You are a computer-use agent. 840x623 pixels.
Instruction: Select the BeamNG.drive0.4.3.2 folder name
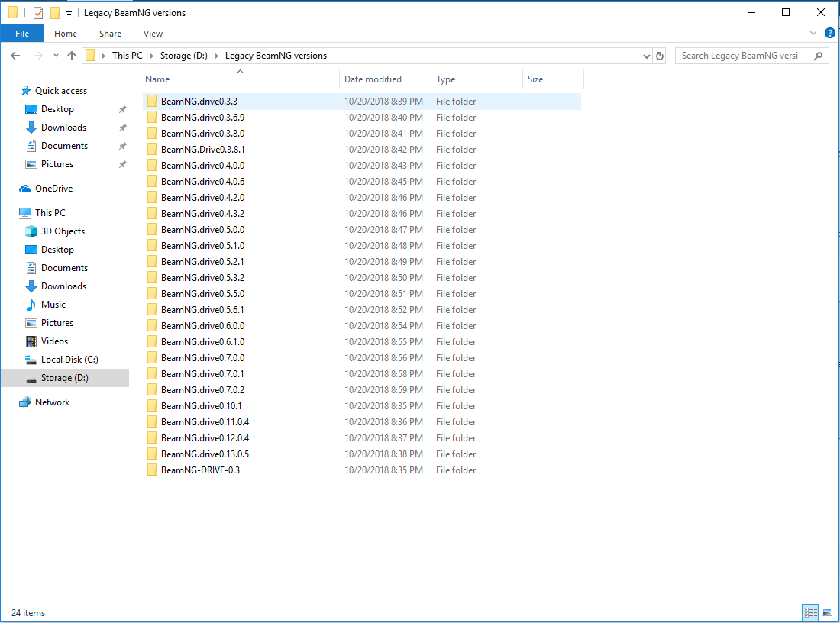click(202, 214)
